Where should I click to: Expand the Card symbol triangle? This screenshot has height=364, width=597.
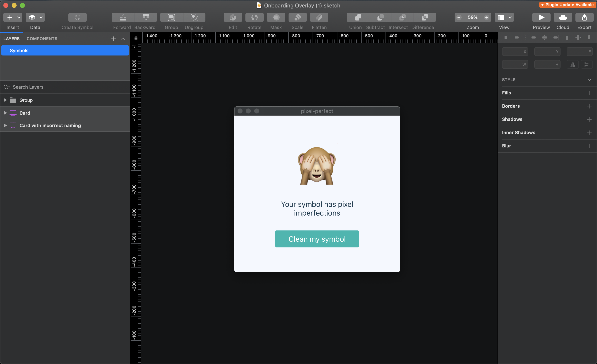coord(5,113)
